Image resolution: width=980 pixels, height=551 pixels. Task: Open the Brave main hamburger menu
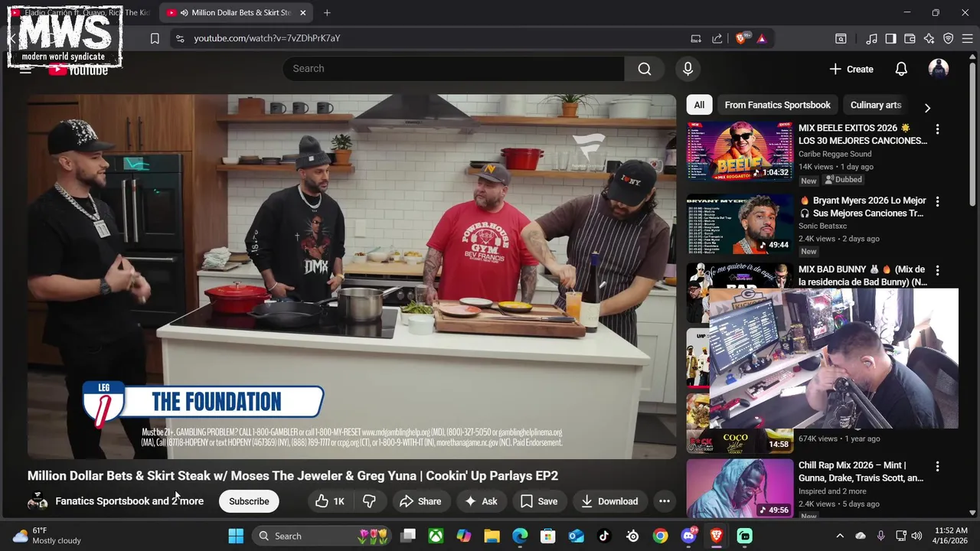967,38
